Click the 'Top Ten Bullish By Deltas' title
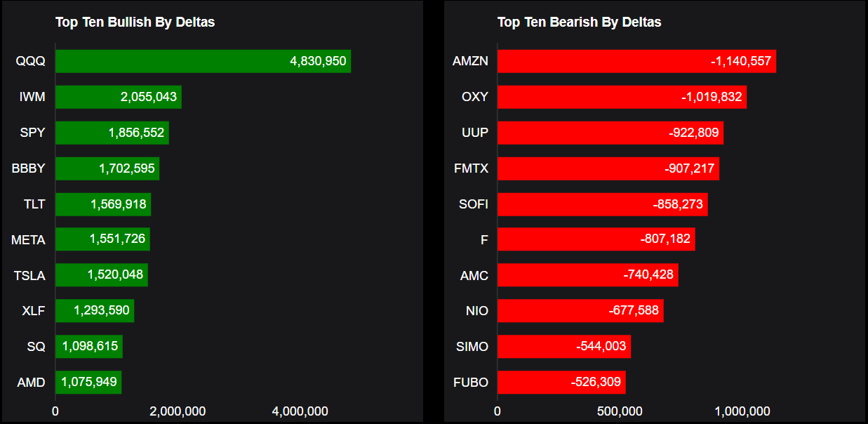The height and width of the screenshot is (424, 868). [x=135, y=22]
